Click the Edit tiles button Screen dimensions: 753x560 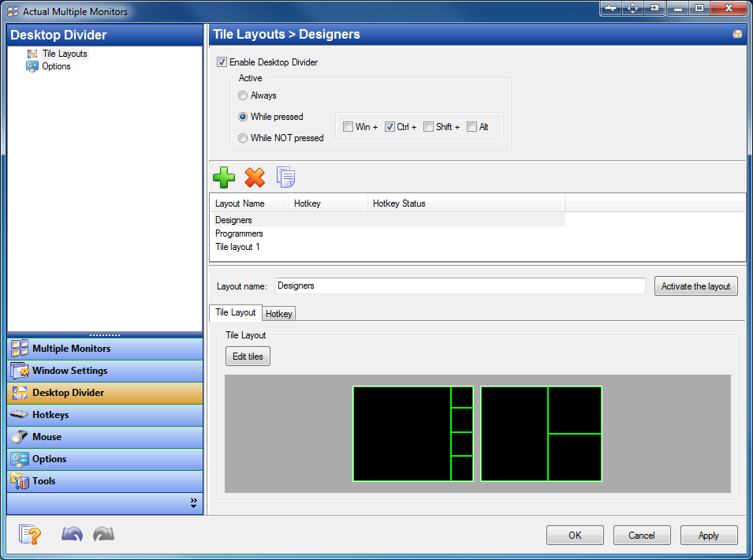(248, 357)
